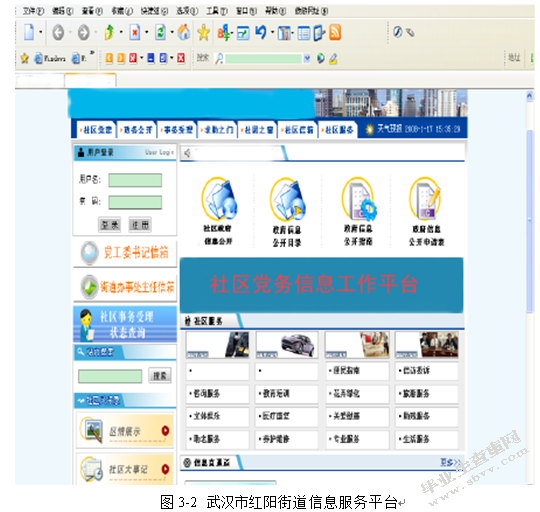Click the orange right arrow tab button

point(121,58)
